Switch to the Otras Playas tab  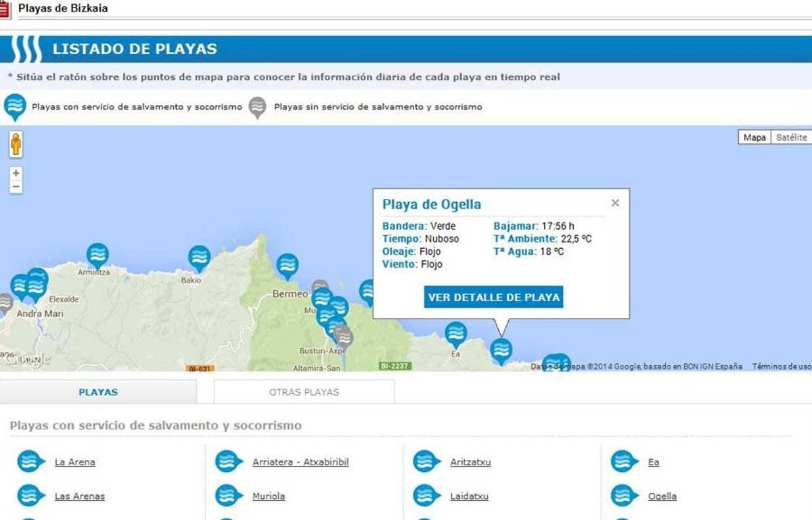(304, 392)
